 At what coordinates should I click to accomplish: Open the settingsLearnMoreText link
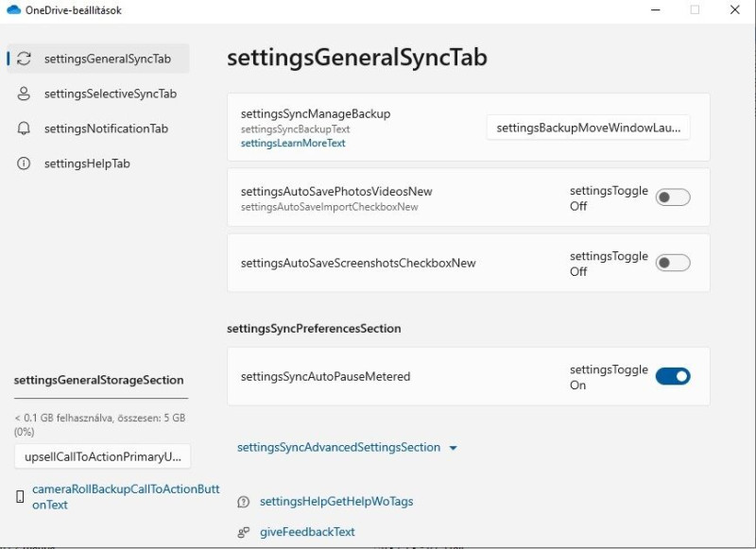pyautogui.click(x=293, y=143)
